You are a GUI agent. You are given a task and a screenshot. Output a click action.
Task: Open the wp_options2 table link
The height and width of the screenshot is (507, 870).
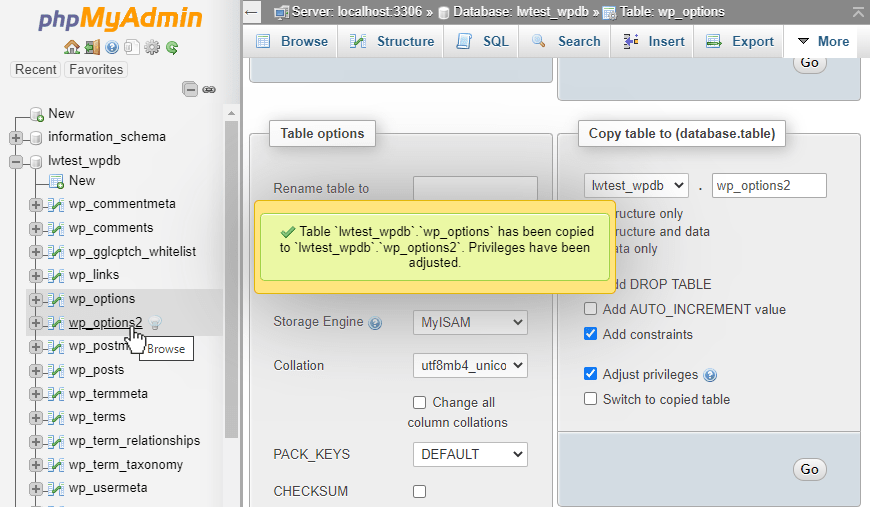[105, 322]
